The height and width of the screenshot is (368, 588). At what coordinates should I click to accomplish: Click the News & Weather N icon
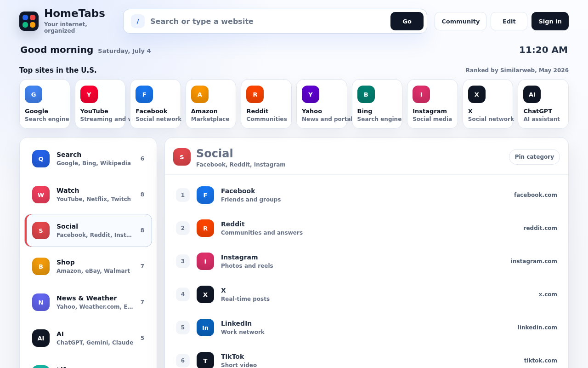coord(41,302)
